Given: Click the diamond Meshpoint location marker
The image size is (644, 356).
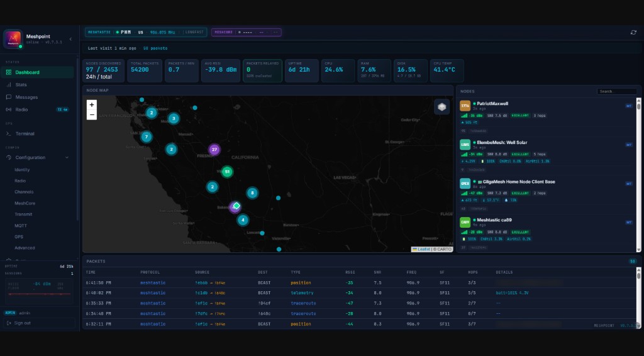Looking at the screenshot, I should [236, 206].
